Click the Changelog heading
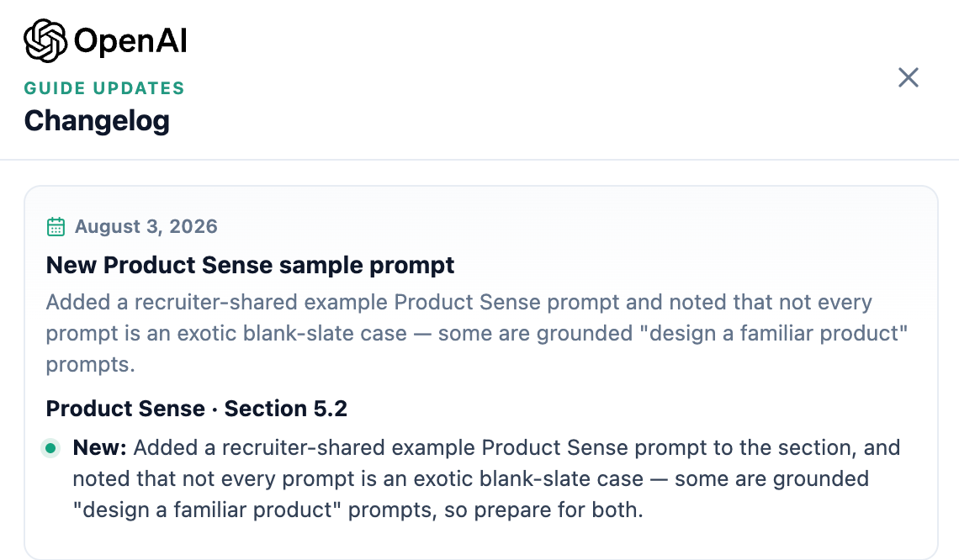The width and height of the screenshot is (959, 560). click(97, 120)
